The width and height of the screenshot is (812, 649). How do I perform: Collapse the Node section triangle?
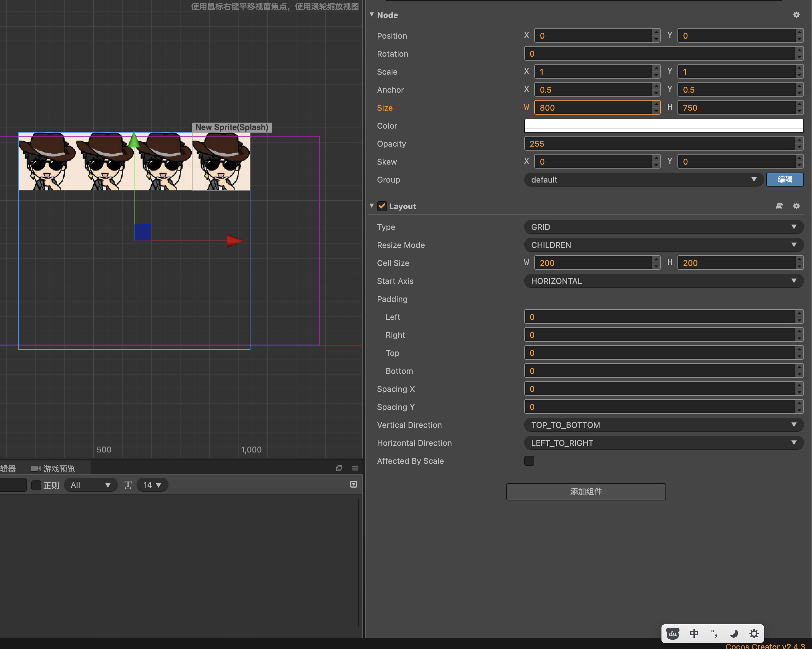(x=372, y=15)
